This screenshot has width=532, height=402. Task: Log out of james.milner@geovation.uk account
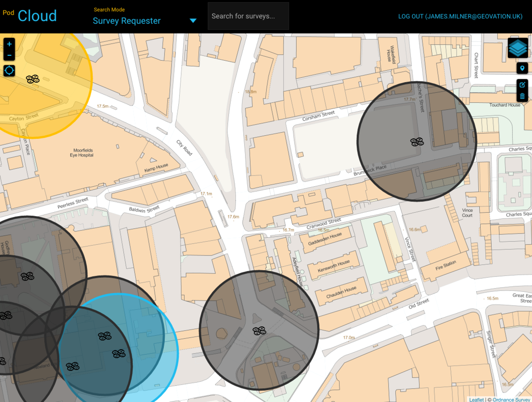(x=460, y=16)
